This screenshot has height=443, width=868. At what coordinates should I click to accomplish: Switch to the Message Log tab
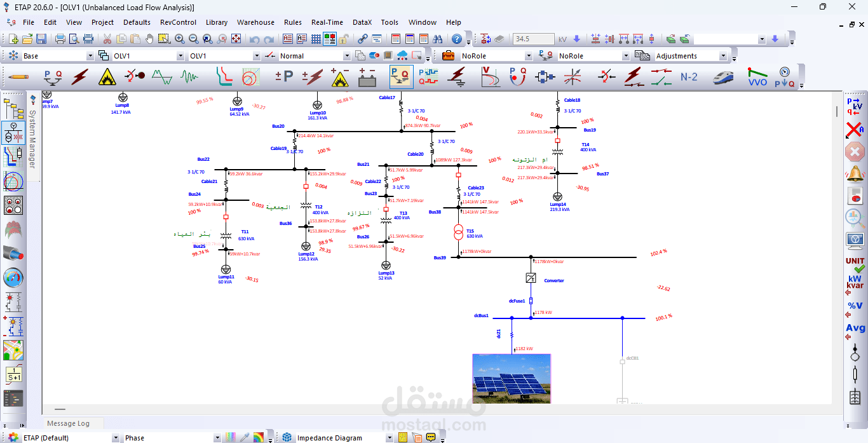(x=68, y=423)
